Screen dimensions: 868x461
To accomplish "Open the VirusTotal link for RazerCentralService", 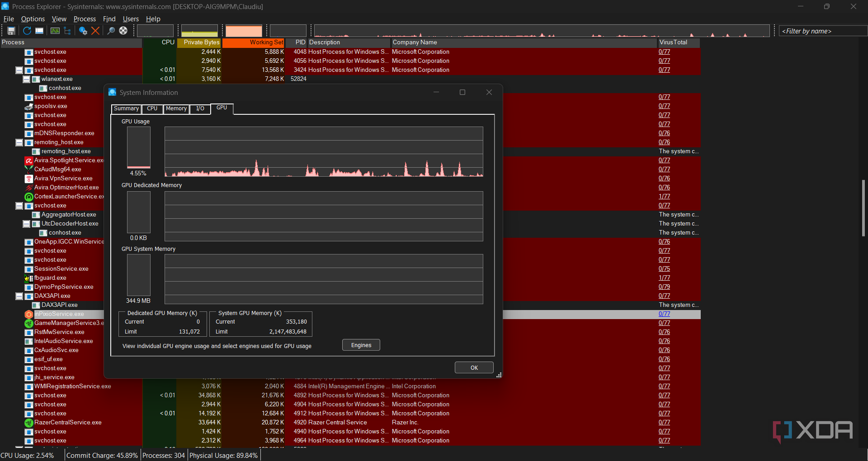I will [x=664, y=423].
